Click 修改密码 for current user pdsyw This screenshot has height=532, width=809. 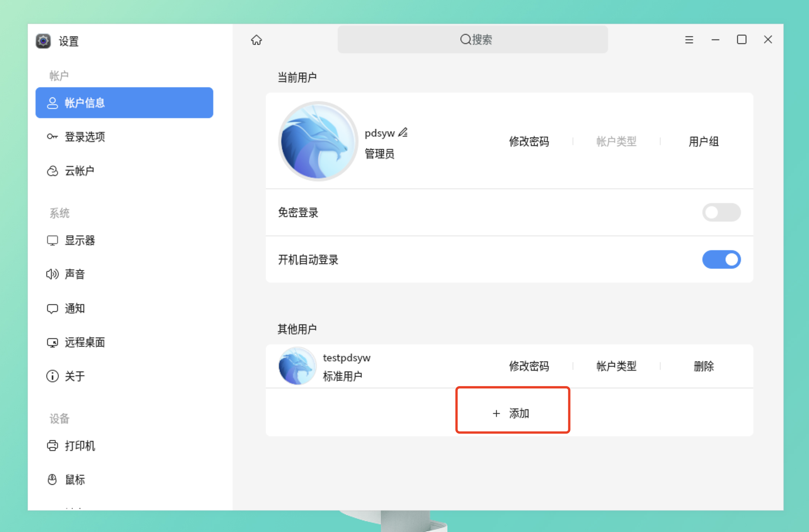(529, 142)
